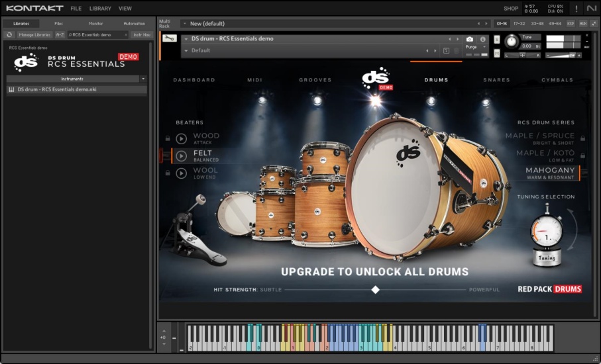Click the piano icon of DS drum nki

tap(11, 89)
